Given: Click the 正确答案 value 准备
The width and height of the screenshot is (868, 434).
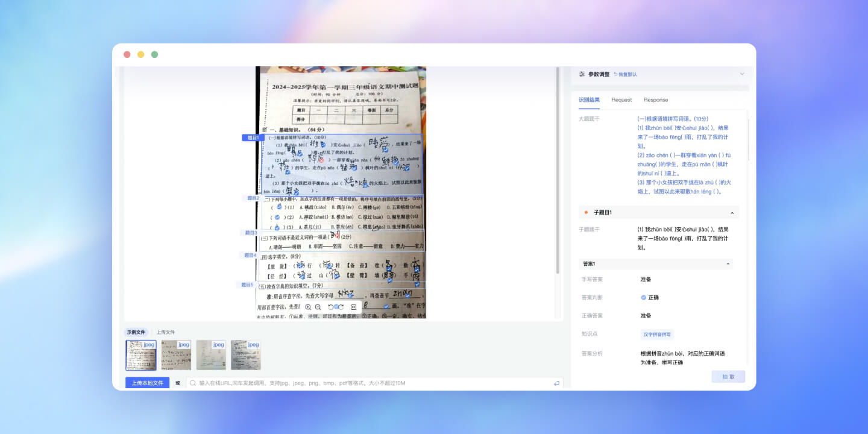Looking at the screenshot, I should (646, 316).
